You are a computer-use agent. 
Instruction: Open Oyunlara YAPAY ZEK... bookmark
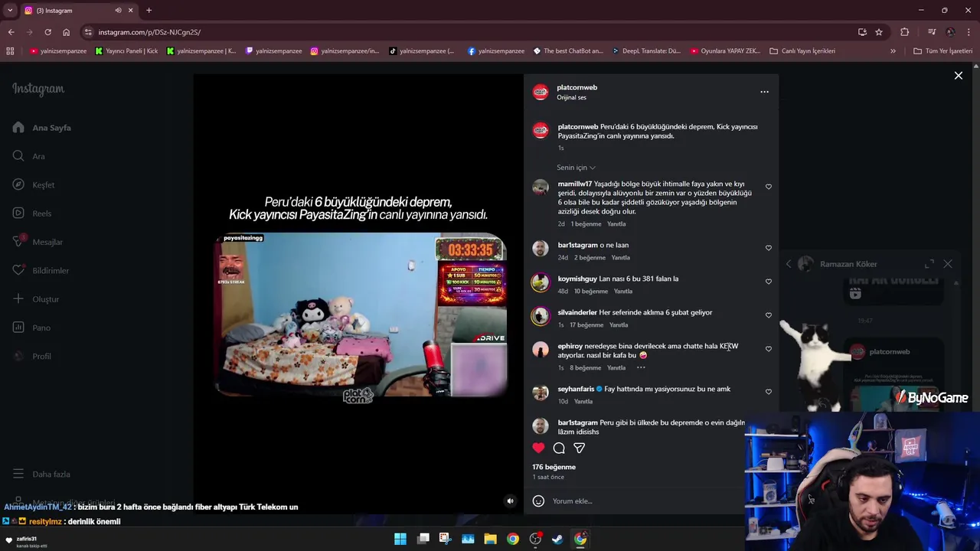point(725,51)
